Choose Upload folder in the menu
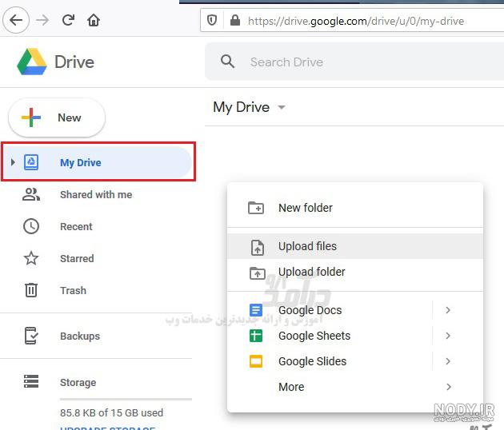The height and width of the screenshot is (430, 504). click(x=355, y=272)
